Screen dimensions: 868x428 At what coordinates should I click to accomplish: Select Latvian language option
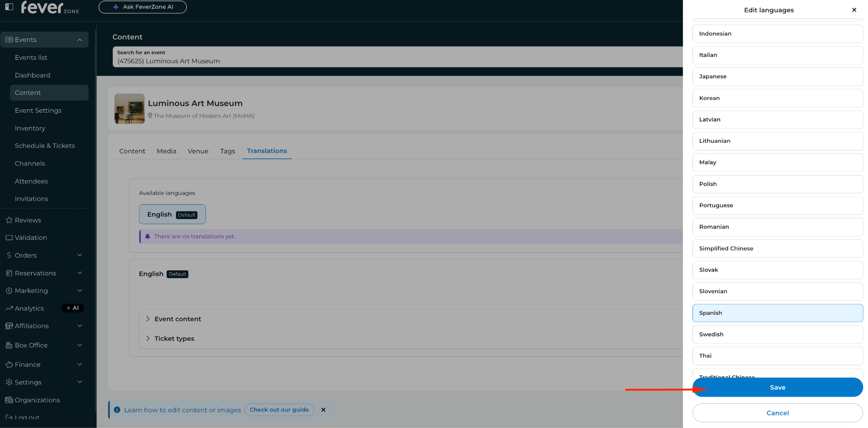(778, 120)
